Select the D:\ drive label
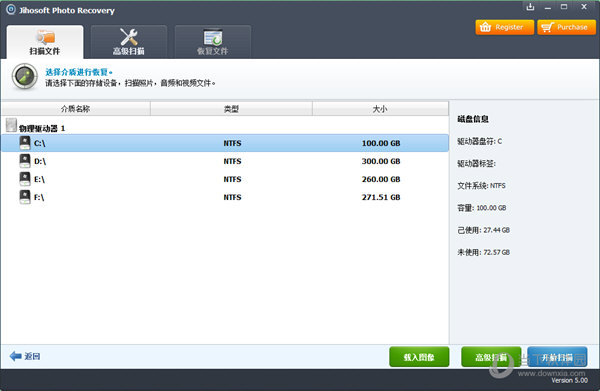Viewport: 600px width, 391px height. click(40, 161)
